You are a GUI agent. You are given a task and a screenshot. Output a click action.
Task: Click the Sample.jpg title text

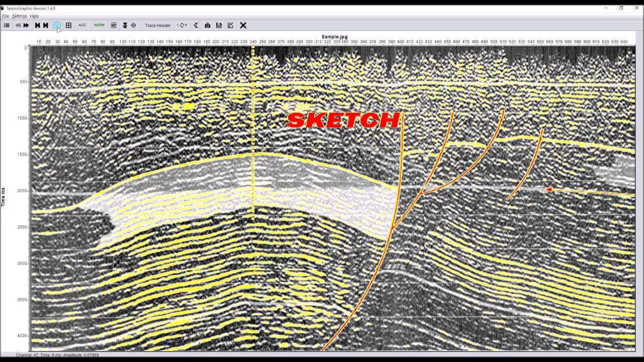(335, 37)
